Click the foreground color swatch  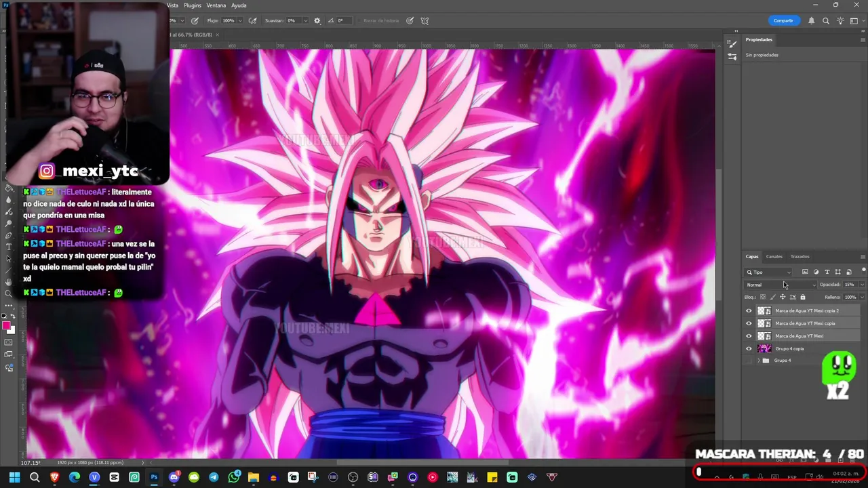[6, 326]
